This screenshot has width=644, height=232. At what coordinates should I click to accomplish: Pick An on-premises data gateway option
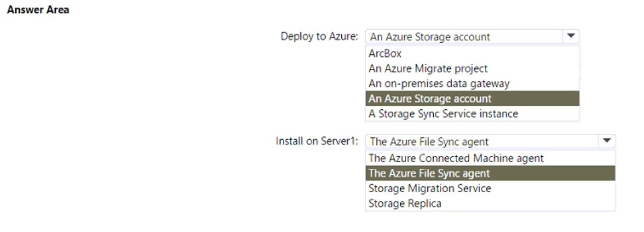click(x=472, y=84)
